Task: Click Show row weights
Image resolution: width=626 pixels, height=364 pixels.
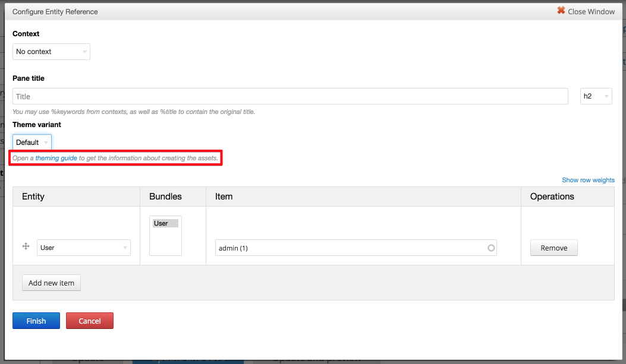Action: pyautogui.click(x=588, y=180)
